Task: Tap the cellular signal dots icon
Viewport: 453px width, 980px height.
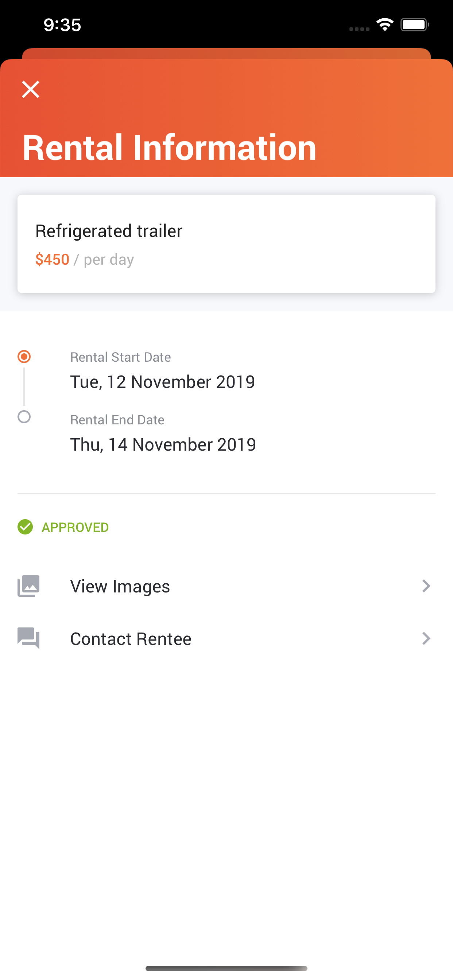Action: pos(359,29)
